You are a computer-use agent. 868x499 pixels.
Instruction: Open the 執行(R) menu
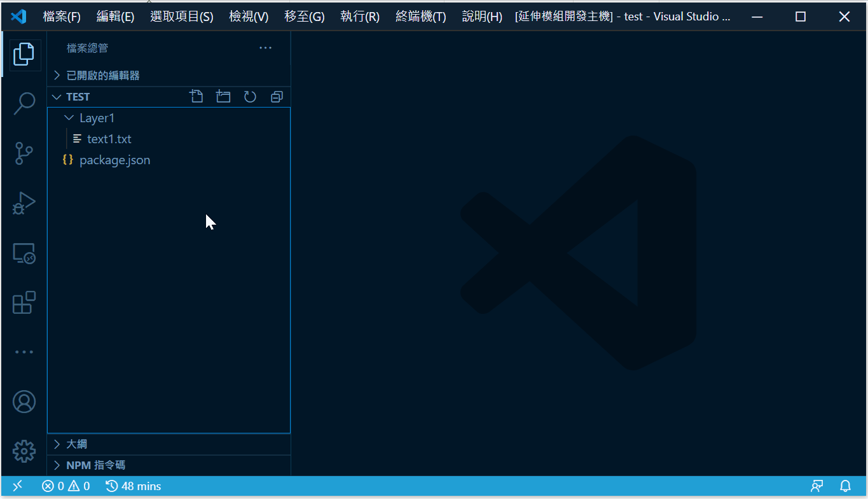click(x=360, y=17)
